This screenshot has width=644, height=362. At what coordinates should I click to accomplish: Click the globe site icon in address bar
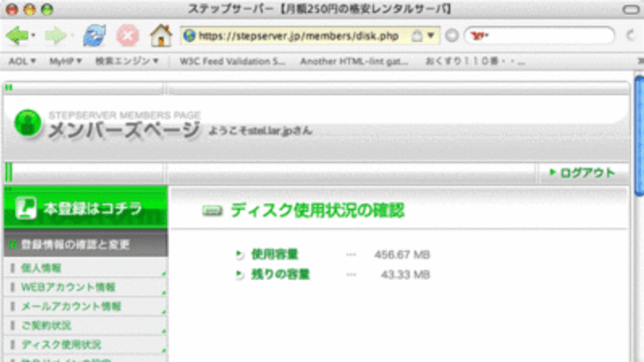pos(189,35)
